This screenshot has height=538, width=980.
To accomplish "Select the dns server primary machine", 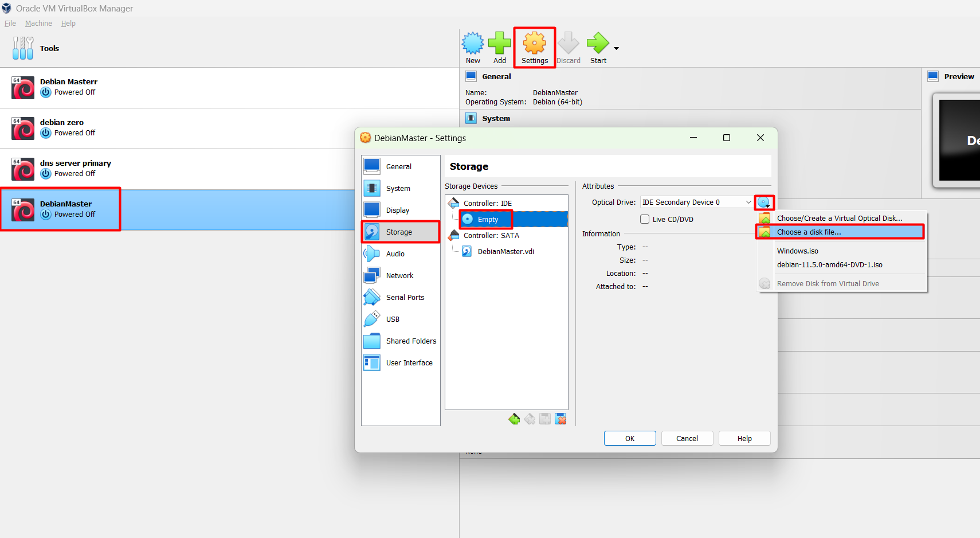I will coord(229,169).
